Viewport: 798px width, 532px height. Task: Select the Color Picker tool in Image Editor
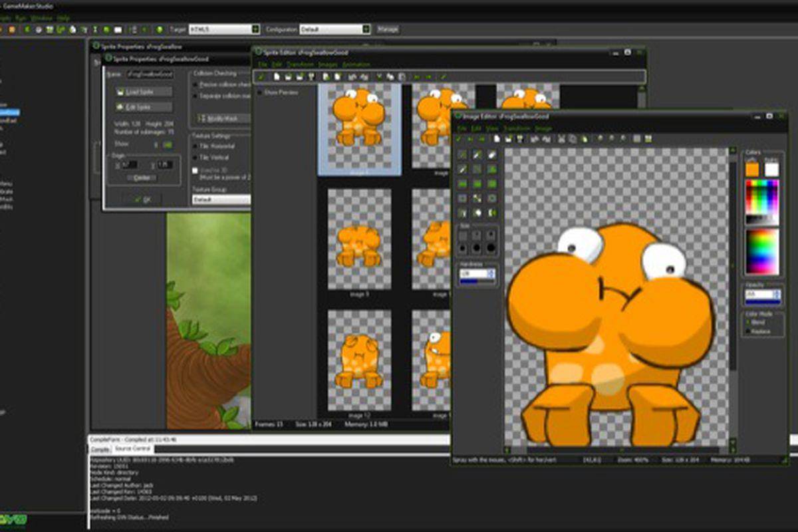tap(462, 170)
